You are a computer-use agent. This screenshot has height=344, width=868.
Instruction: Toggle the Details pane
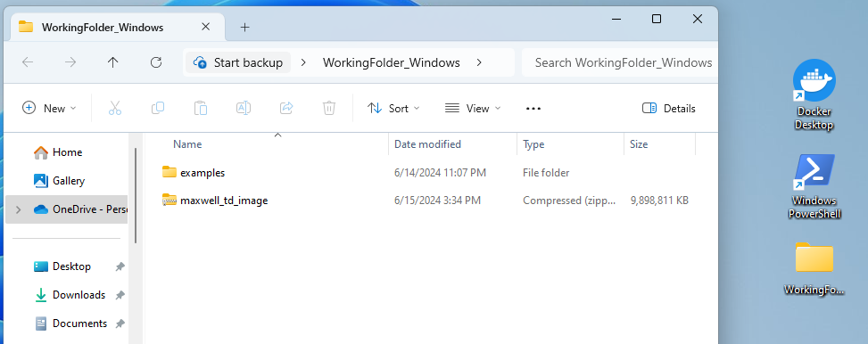point(668,109)
